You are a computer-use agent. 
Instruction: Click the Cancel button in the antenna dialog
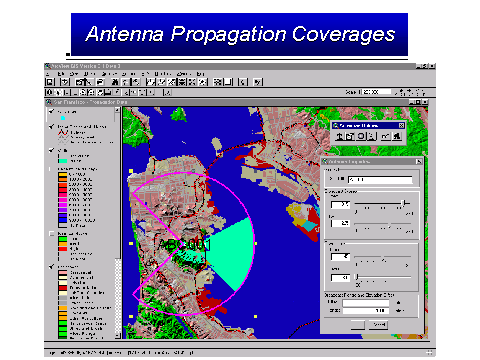pos(378,324)
